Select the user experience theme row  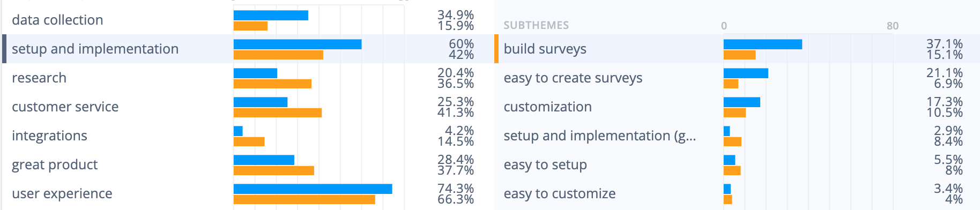pyautogui.click(x=248, y=193)
